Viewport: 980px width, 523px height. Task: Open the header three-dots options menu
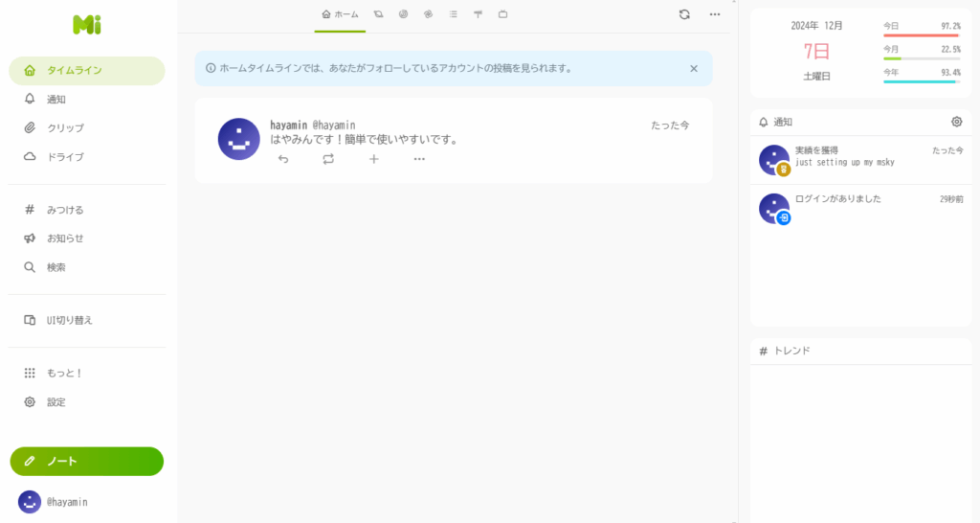pos(715,14)
